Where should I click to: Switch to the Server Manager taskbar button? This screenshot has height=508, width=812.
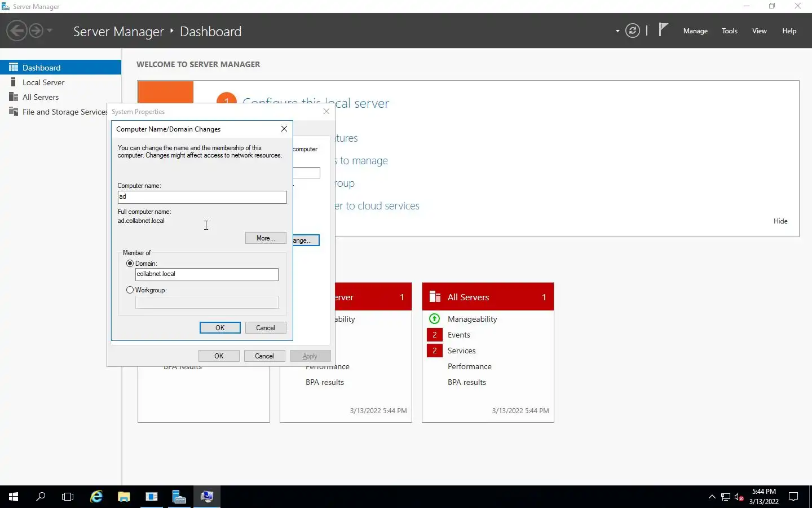click(179, 497)
